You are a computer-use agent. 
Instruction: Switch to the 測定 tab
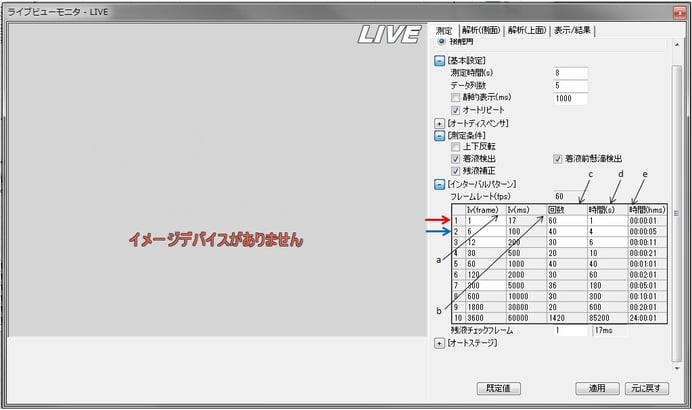[444, 30]
